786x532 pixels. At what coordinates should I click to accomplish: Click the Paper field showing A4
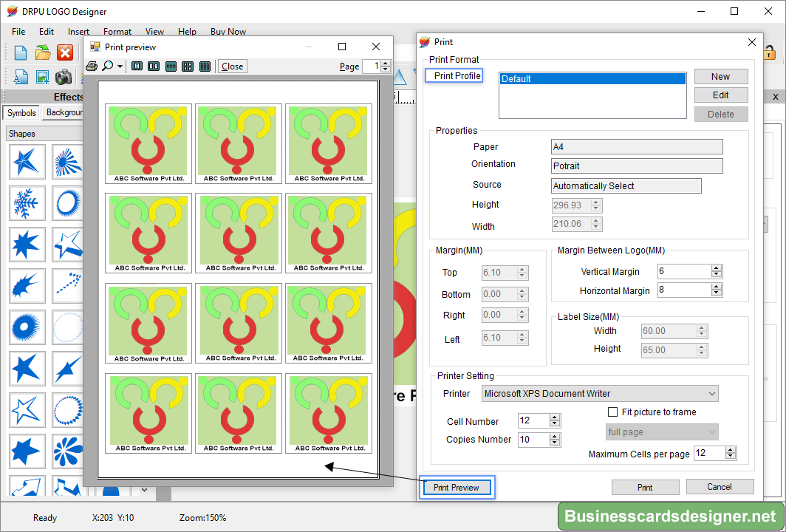pos(637,147)
